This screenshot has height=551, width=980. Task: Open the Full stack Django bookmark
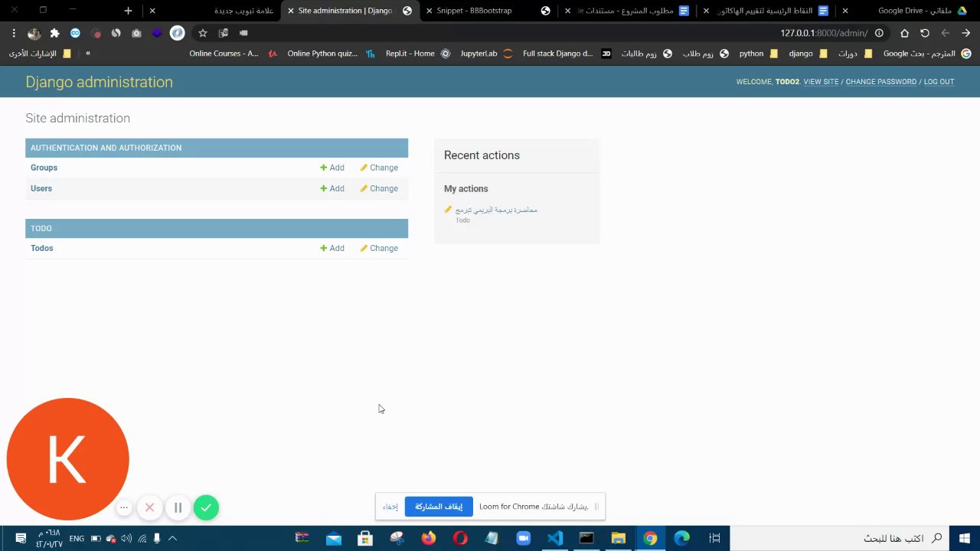(x=567, y=54)
